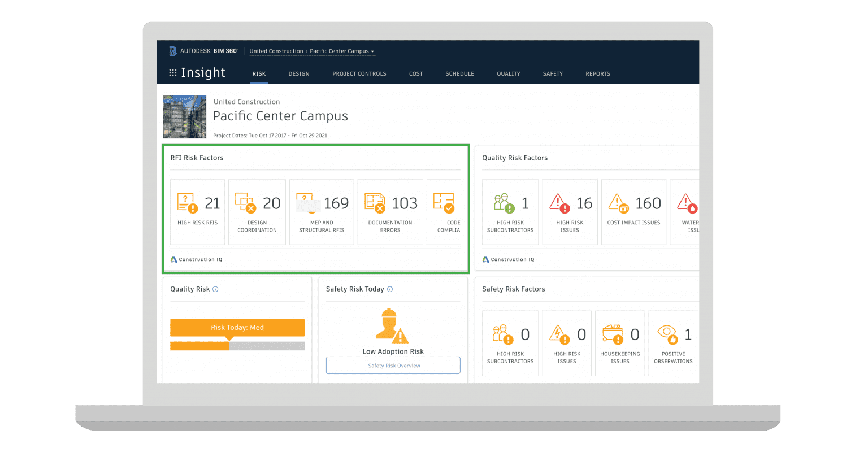Click the Insight grid icon
The image size is (868, 452).
tap(172, 73)
